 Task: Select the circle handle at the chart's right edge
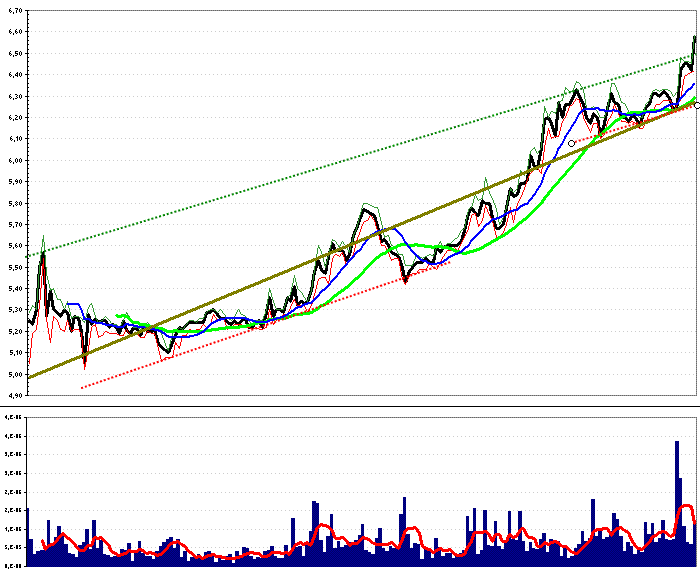pos(698,106)
